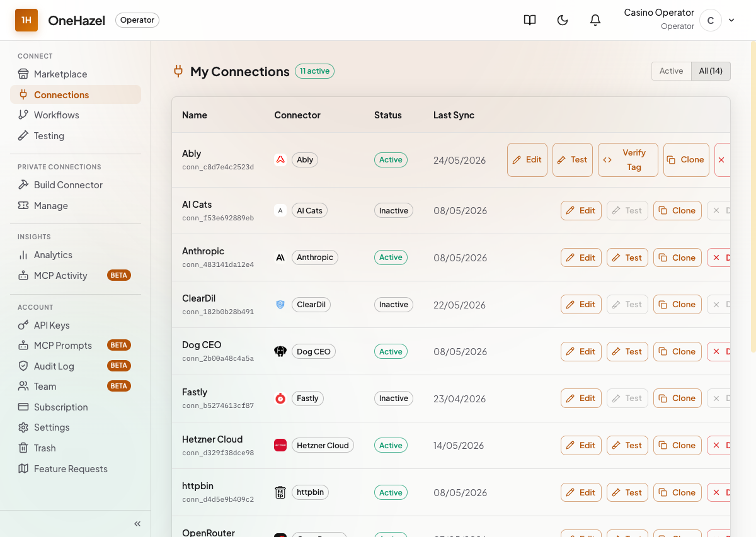Test the Ably connection
756x537 pixels.
pyautogui.click(x=573, y=160)
